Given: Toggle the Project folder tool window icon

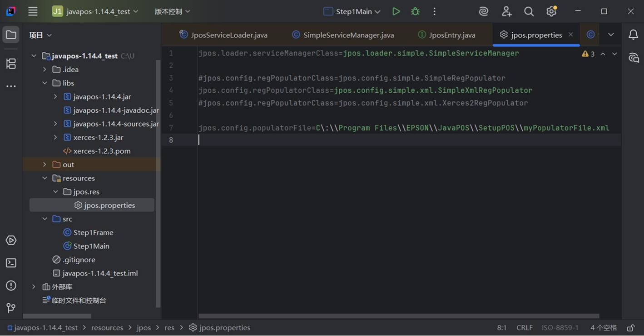Looking at the screenshot, I should (11, 35).
